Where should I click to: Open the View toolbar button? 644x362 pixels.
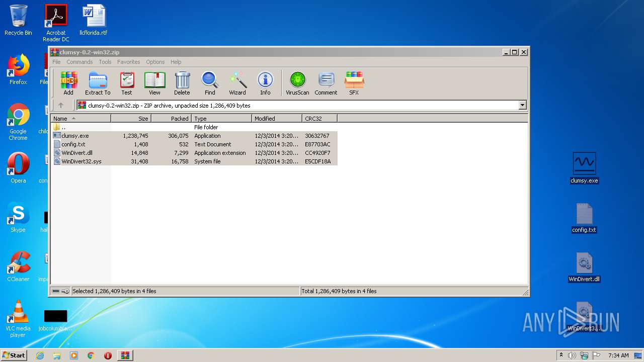(x=154, y=83)
